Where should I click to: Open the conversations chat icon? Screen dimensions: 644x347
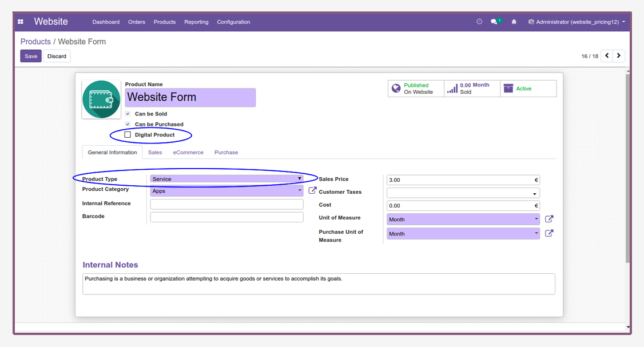(495, 22)
